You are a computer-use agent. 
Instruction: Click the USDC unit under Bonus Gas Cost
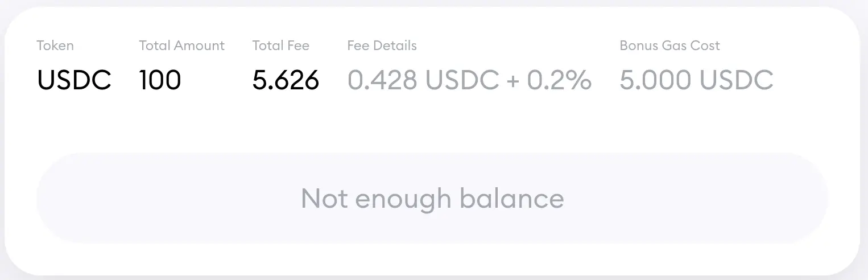click(x=736, y=80)
